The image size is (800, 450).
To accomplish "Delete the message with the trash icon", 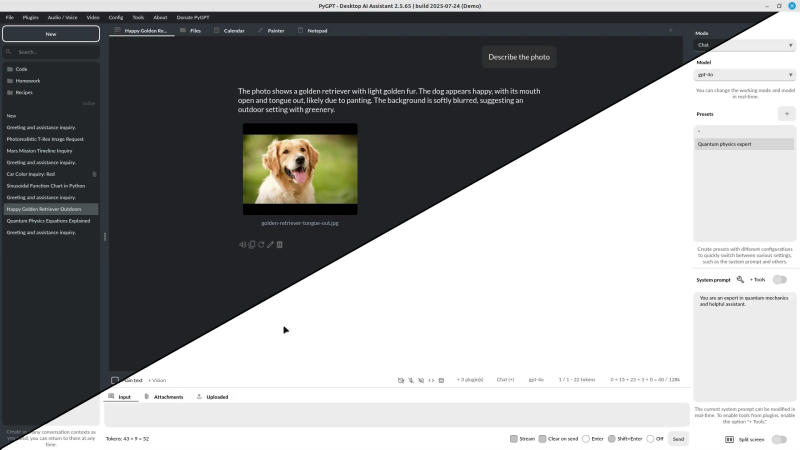I will tap(280, 244).
